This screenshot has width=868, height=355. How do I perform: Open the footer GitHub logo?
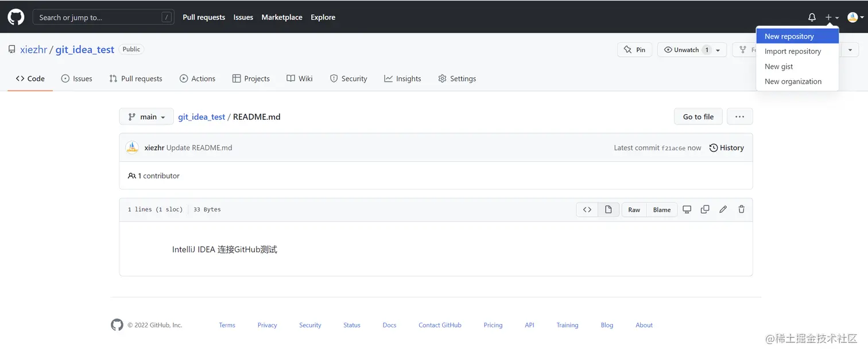tap(117, 325)
